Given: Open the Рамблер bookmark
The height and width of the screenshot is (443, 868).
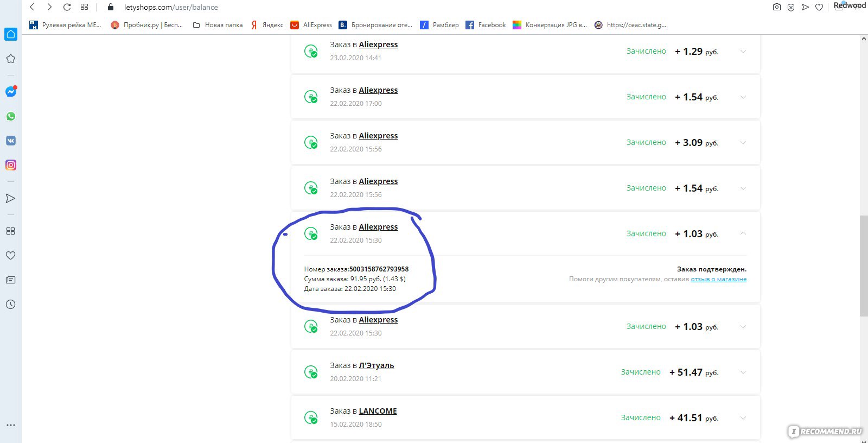Looking at the screenshot, I should coord(439,25).
